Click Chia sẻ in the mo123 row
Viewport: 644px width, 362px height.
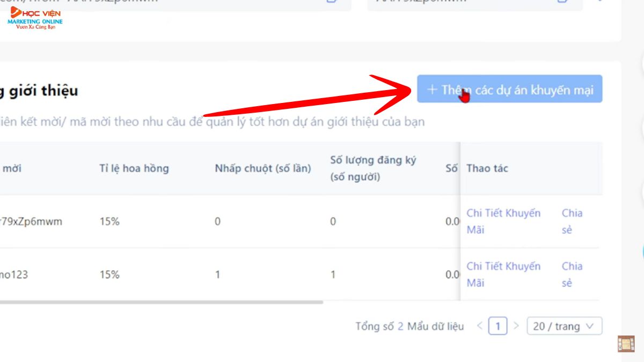coord(572,275)
